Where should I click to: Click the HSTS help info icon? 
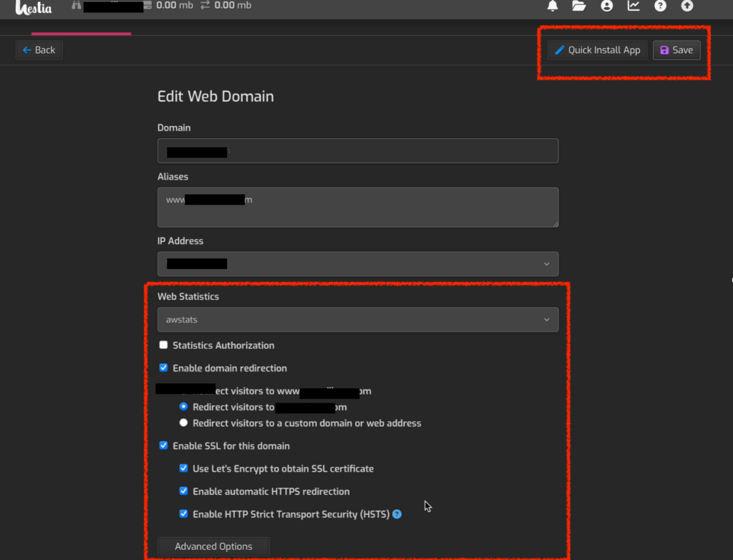[397, 514]
